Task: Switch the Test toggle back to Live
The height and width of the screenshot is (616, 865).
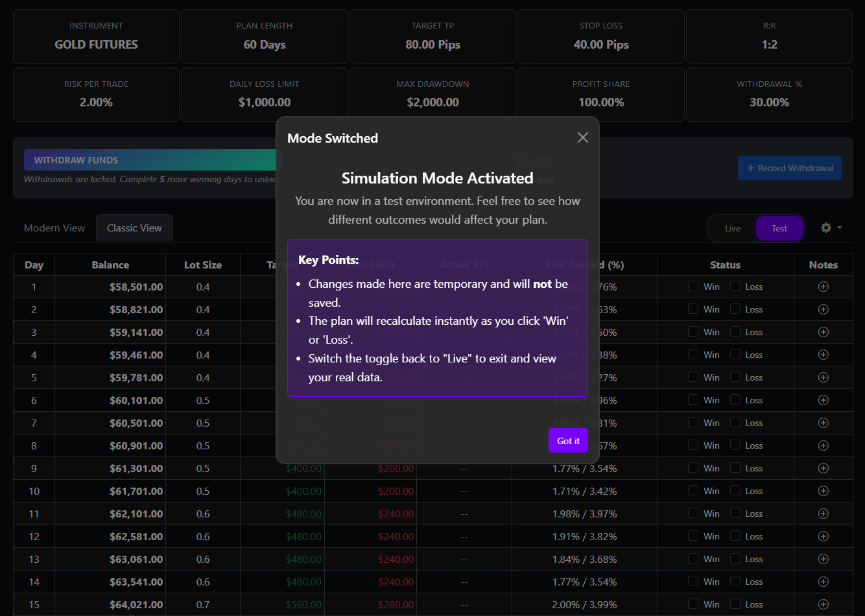Action: tap(732, 228)
